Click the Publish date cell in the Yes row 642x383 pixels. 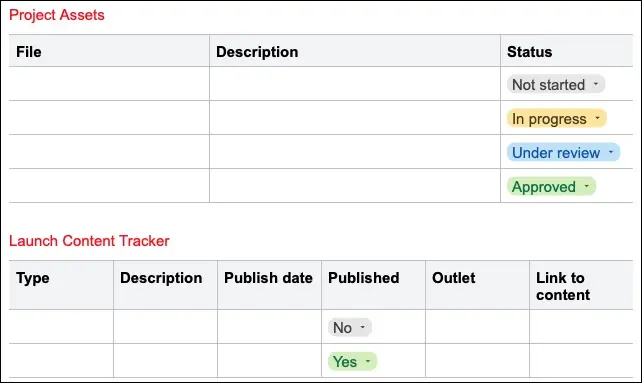[x=269, y=361]
